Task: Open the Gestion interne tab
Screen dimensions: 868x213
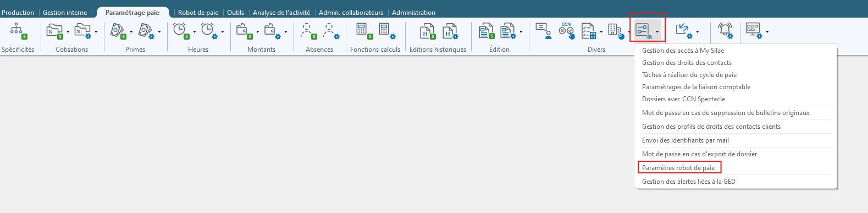Action: 65,13
